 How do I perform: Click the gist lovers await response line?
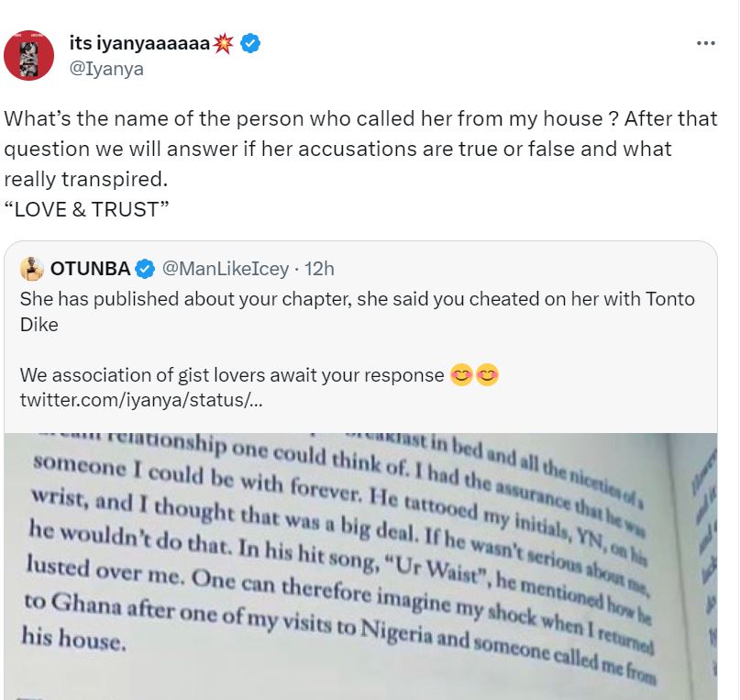pos(232,375)
